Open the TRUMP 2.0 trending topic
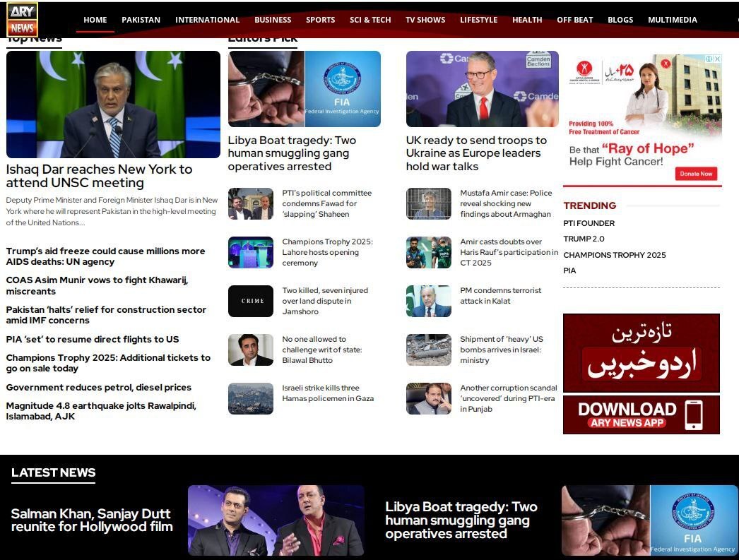 click(x=584, y=239)
